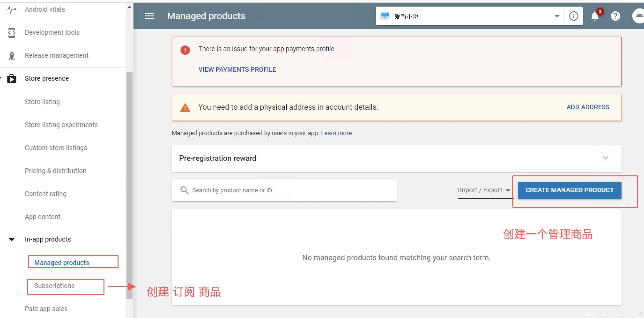
Task: Click the Development tools icon
Action: 11,33
